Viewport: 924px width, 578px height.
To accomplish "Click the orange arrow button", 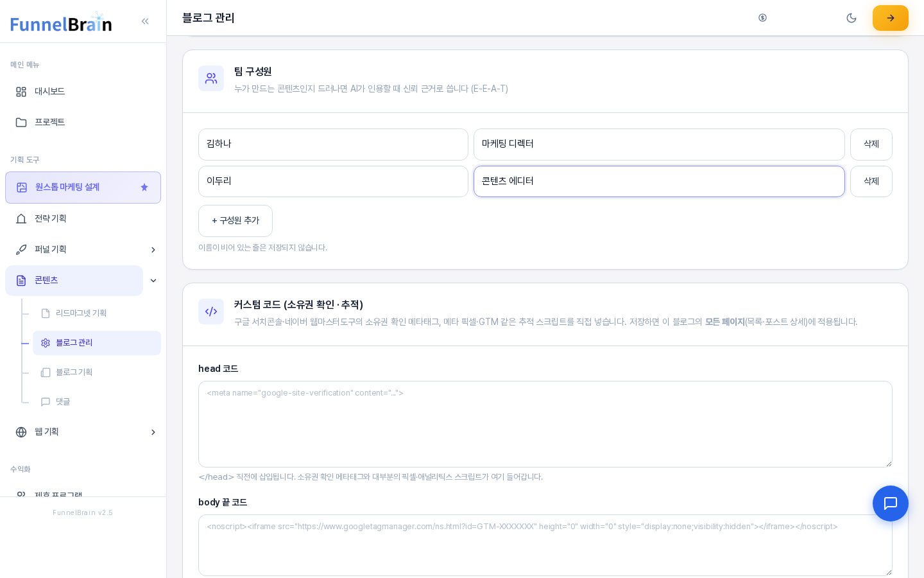I will click(x=891, y=18).
